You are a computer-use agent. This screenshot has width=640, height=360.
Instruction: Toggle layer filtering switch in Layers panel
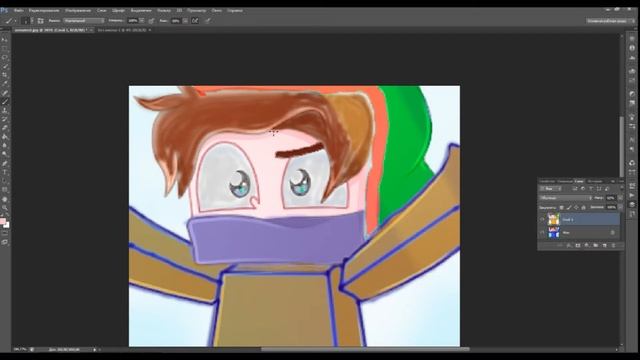pos(622,187)
